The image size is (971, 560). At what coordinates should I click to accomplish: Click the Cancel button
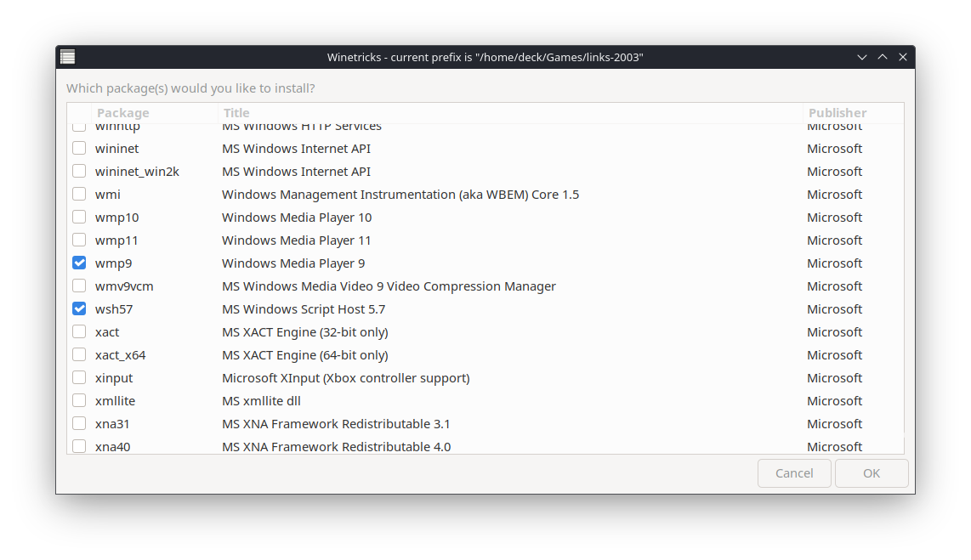click(x=794, y=473)
